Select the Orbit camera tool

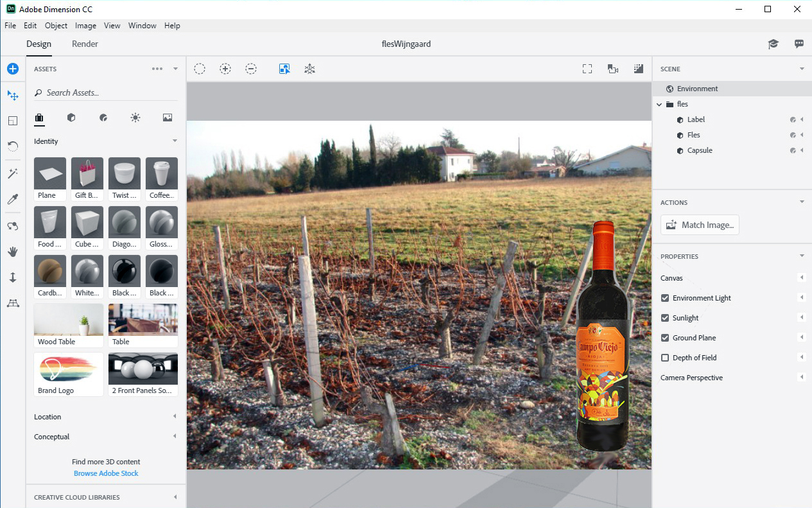click(x=13, y=226)
